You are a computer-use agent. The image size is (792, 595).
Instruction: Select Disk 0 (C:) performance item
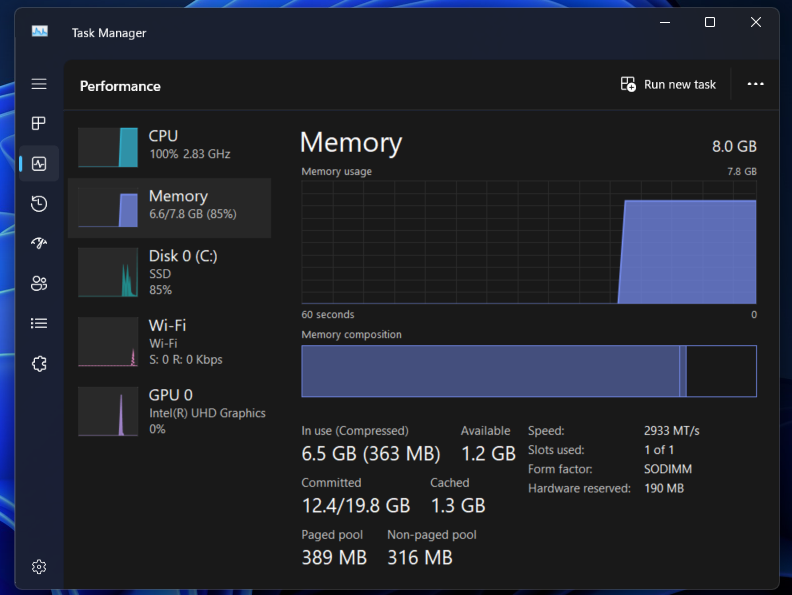170,272
